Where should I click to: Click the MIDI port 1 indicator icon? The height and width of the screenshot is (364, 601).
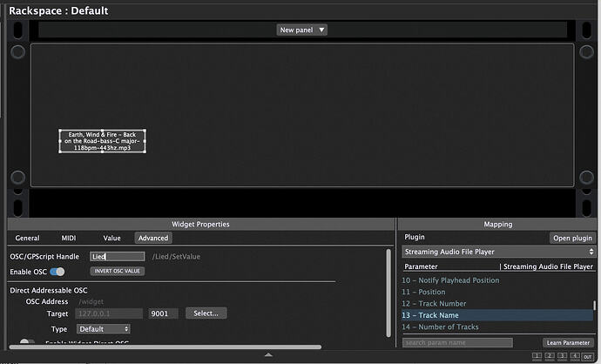537,356
